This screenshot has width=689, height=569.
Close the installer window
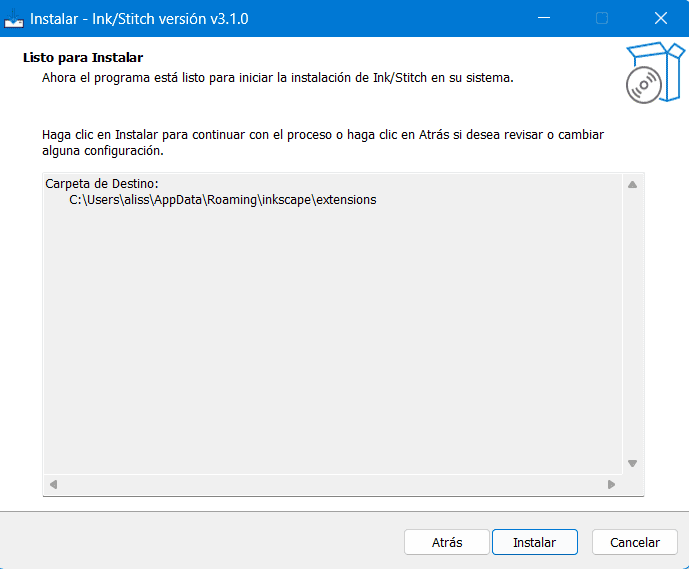[x=660, y=18]
